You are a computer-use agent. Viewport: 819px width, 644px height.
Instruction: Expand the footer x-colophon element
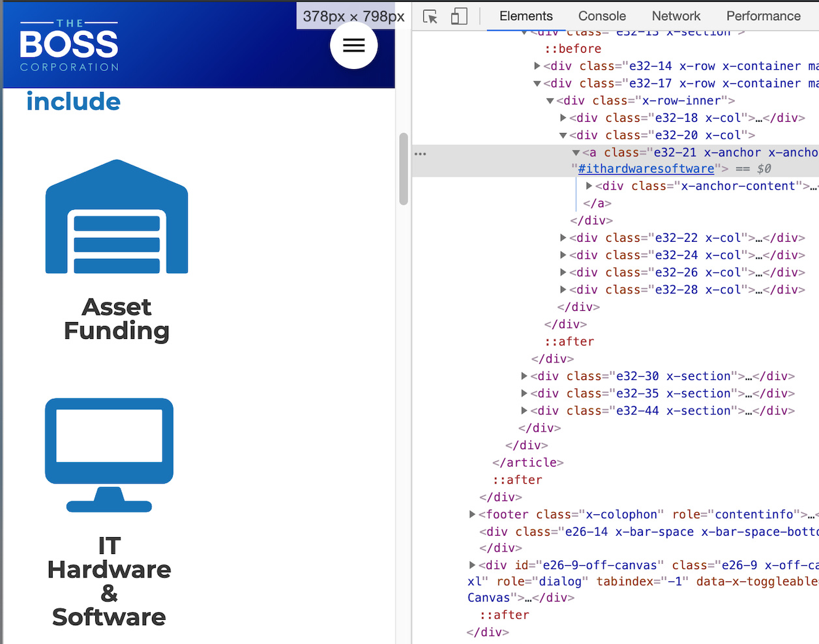pos(473,514)
